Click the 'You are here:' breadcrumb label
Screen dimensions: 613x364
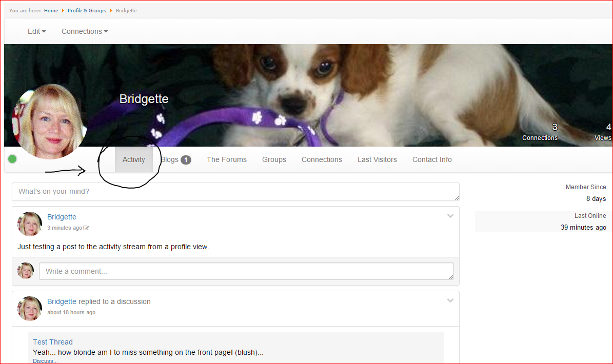click(x=25, y=11)
